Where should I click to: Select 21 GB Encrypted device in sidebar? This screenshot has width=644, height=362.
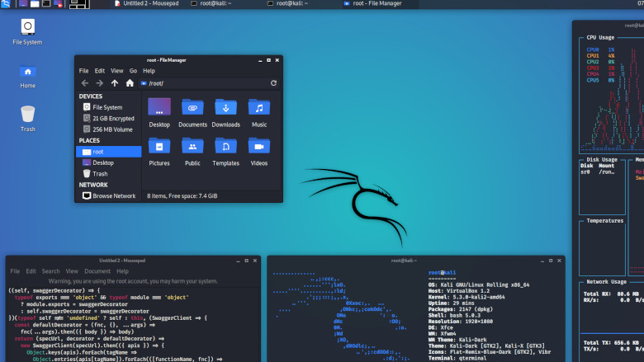tap(112, 119)
